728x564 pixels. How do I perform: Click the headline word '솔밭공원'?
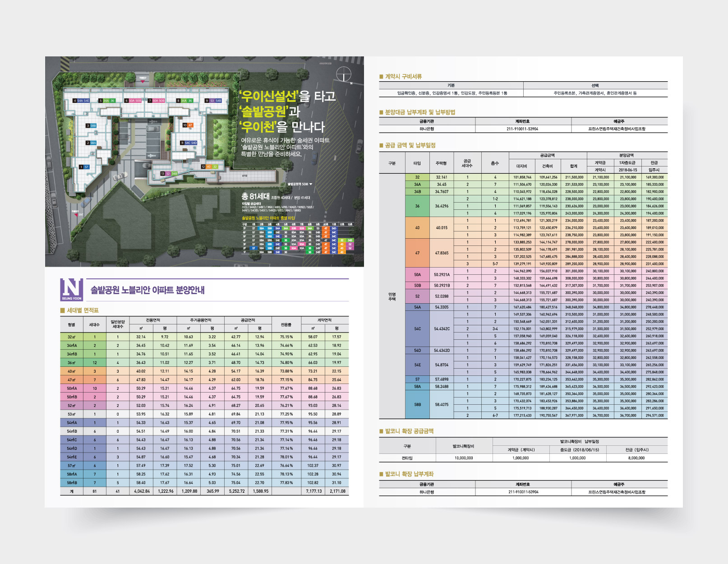264,111
